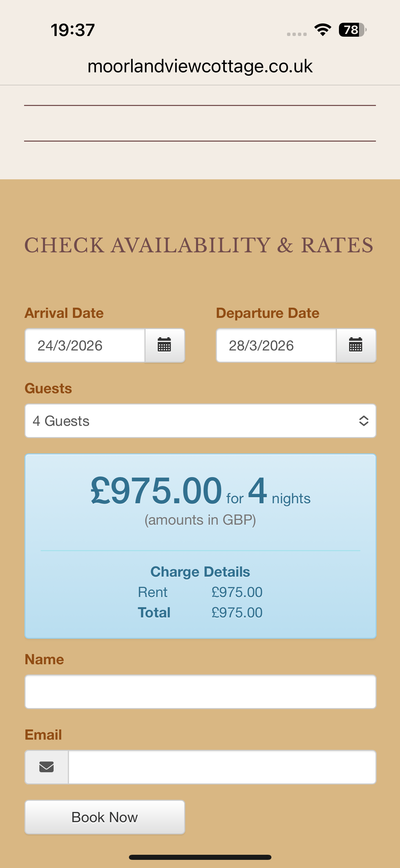The image size is (400, 868).
Task: Click into the Email address field
Action: 222,767
